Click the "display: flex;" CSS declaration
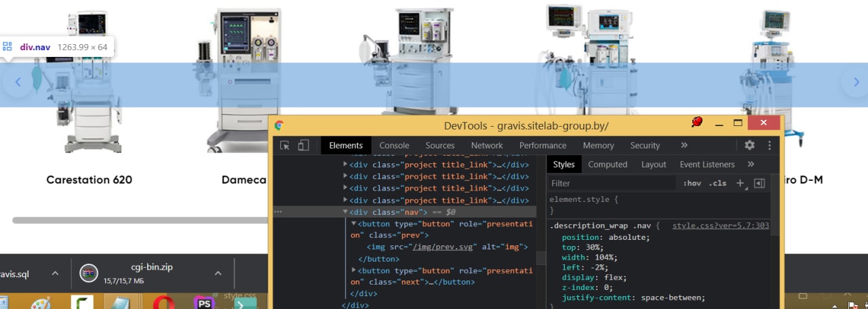 [595, 277]
